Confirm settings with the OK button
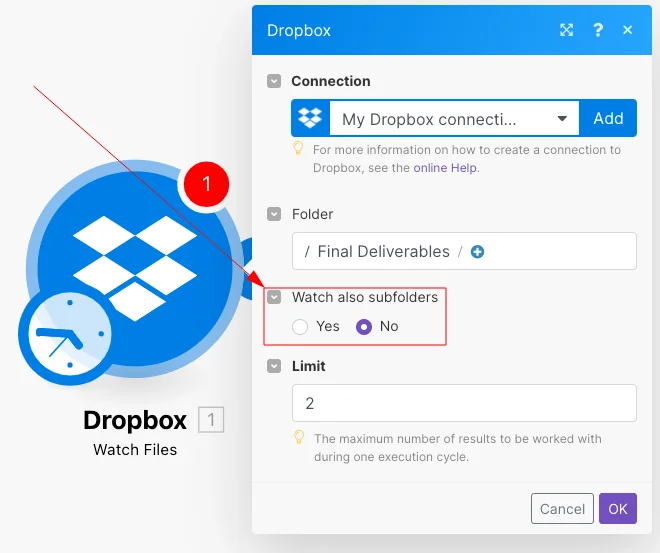 (x=617, y=509)
